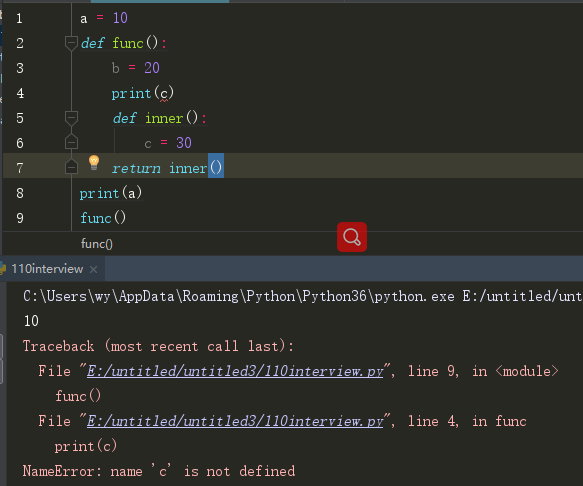The width and height of the screenshot is (583, 486).
Task: Click the 'b = 20' assignment
Action: [136, 68]
